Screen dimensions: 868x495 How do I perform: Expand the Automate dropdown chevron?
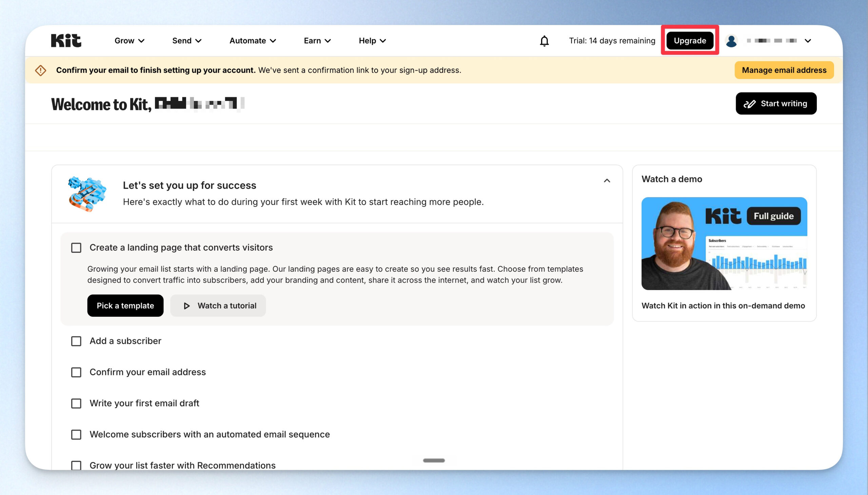[x=273, y=41]
